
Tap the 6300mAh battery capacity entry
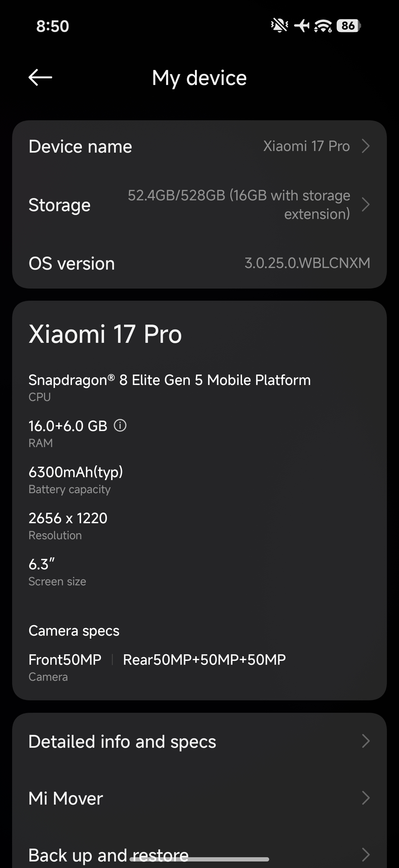coord(76,472)
